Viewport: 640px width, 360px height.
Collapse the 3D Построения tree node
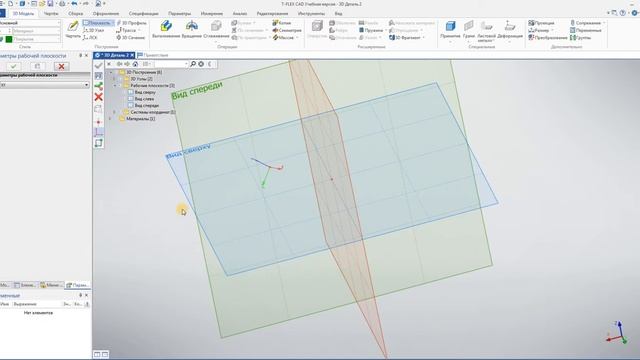pyautogui.click(x=111, y=72)
